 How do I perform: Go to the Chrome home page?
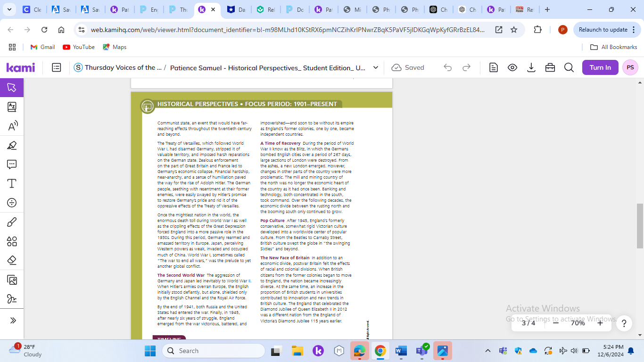tap(61, 30)
